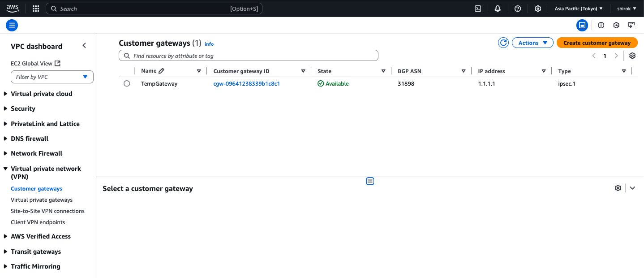Viewport: 644px width, 278px height.
Task: Open the settings gear in top bar
Action: pyautogui.click(x=538, y=9)
